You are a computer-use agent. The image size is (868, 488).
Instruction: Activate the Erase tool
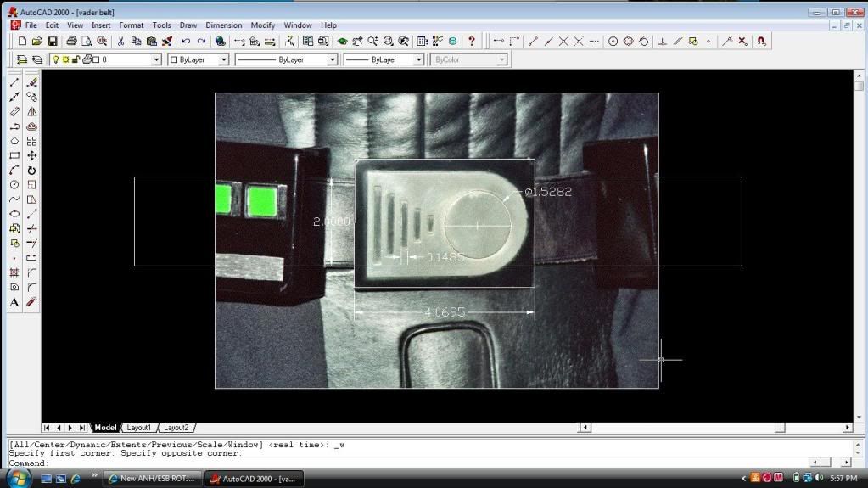click(32, 82)
